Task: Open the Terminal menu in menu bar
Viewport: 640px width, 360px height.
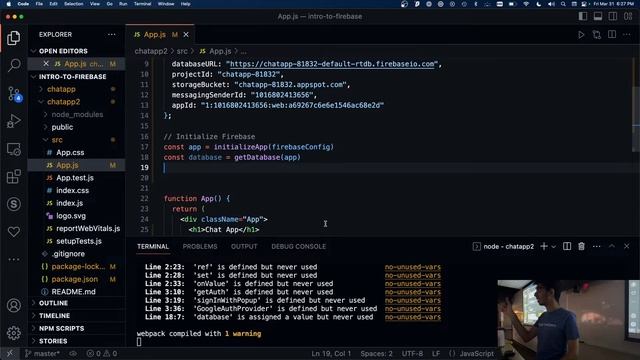Action: click(x=142, y=4)
